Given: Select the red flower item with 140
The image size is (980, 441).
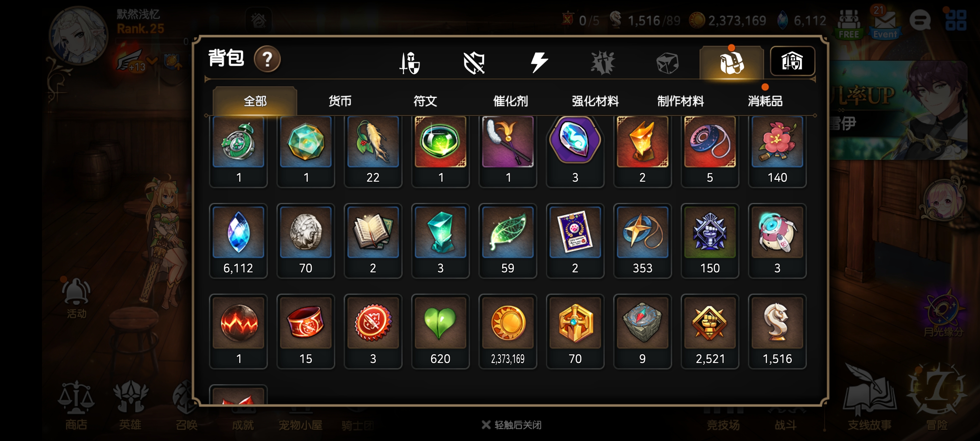Looking at the screenshot, I should [777, 151].
